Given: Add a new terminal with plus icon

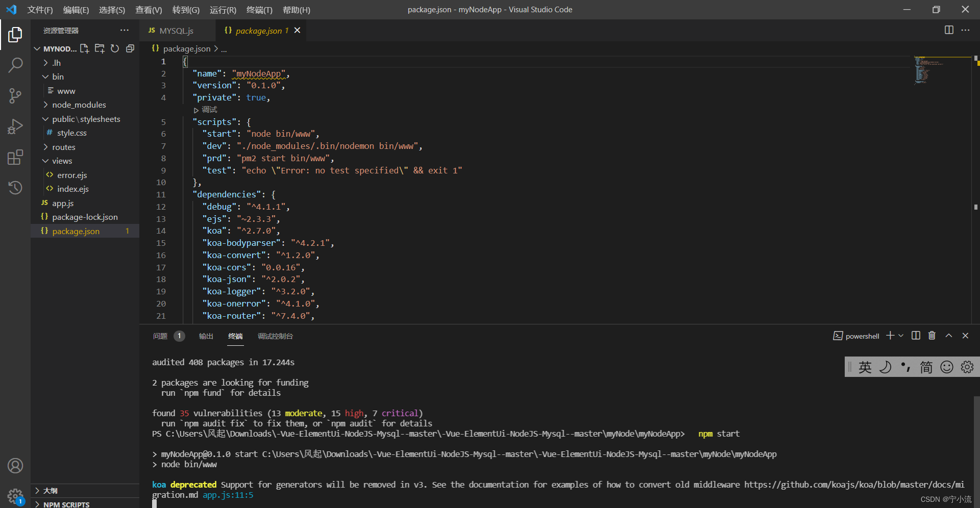Looking at the screenshot, I should (890, 336).
